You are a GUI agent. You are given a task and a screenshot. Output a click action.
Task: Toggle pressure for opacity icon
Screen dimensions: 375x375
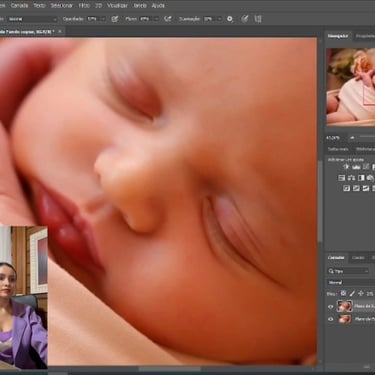coord(115,19)
